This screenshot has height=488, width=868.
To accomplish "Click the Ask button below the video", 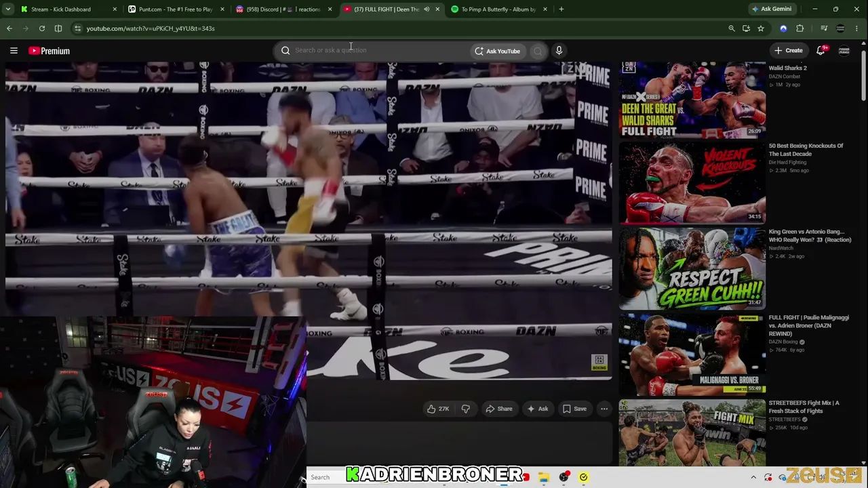I will 537,409.
